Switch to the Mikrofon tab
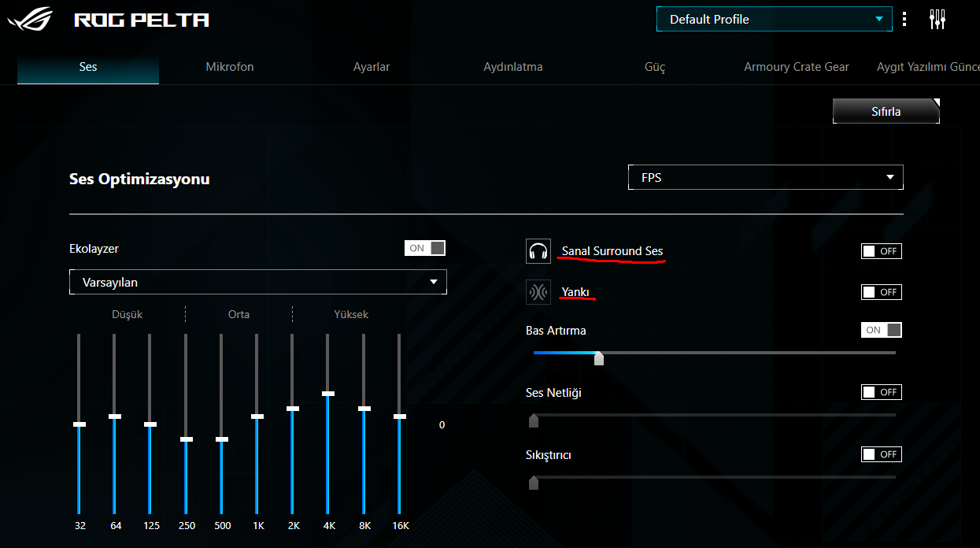Image resolution: width=980 pixels, height=548 pixels. point(230,67)
